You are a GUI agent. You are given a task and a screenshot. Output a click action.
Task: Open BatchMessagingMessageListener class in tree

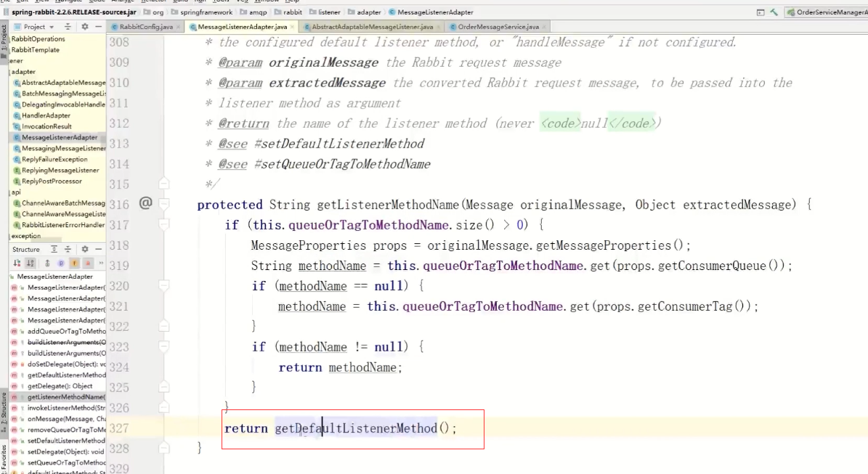[x=60, y=94]
